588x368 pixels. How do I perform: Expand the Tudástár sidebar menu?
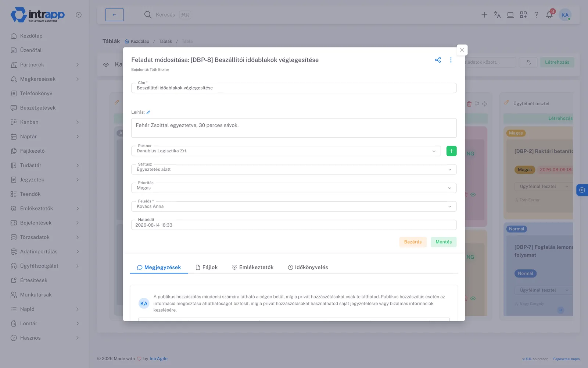44,165
